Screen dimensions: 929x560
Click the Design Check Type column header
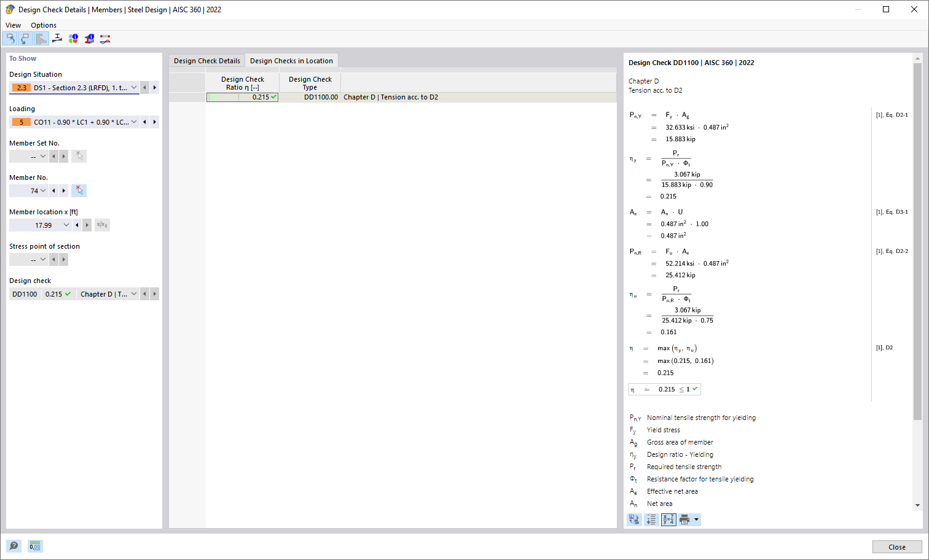310,83
